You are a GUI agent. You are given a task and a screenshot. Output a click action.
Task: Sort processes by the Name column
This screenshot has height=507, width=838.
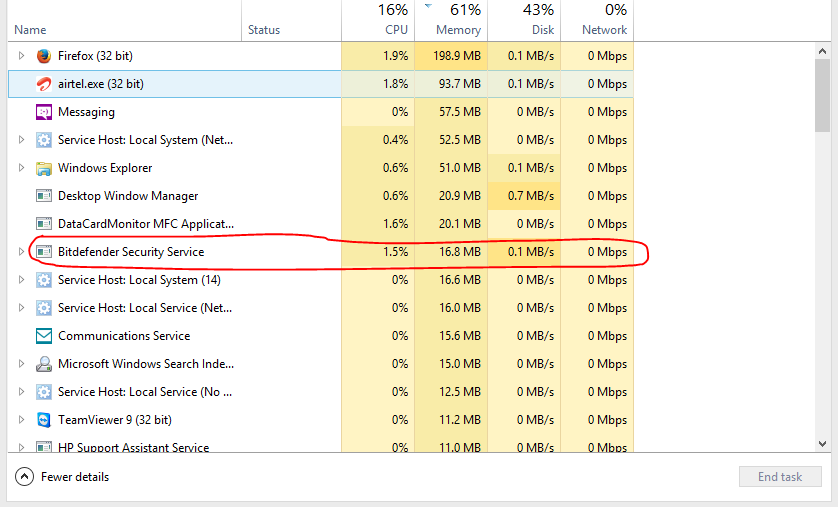pos(125,21)
